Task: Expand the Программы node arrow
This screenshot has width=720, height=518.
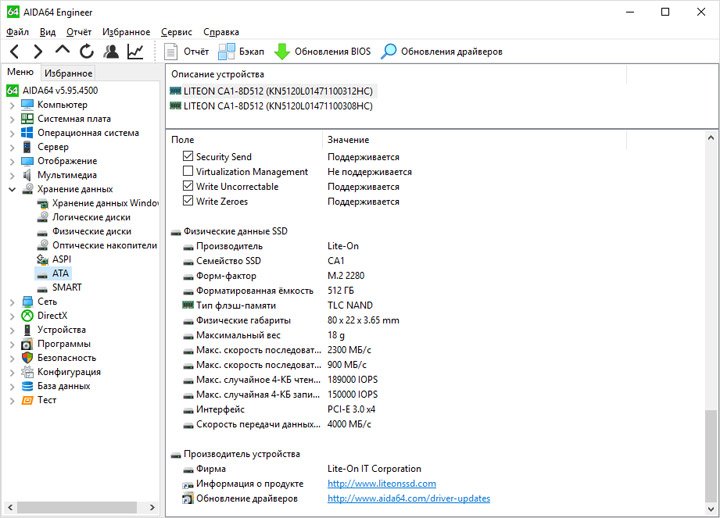Action: coord(12,344)
